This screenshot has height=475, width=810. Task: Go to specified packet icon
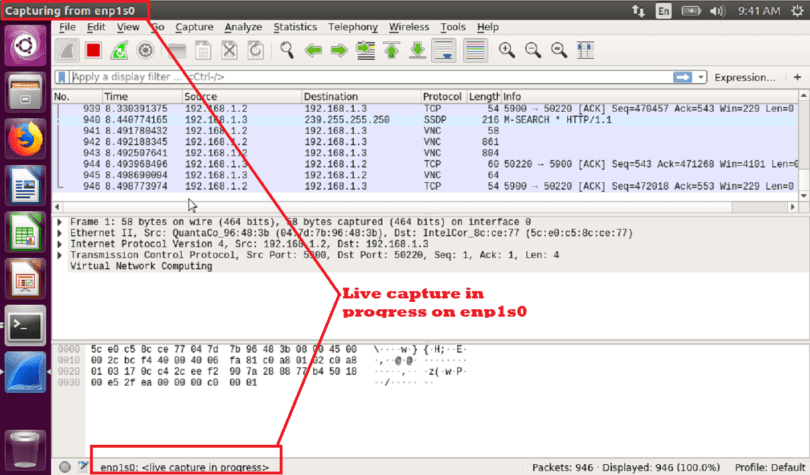[x=366, y=51]
